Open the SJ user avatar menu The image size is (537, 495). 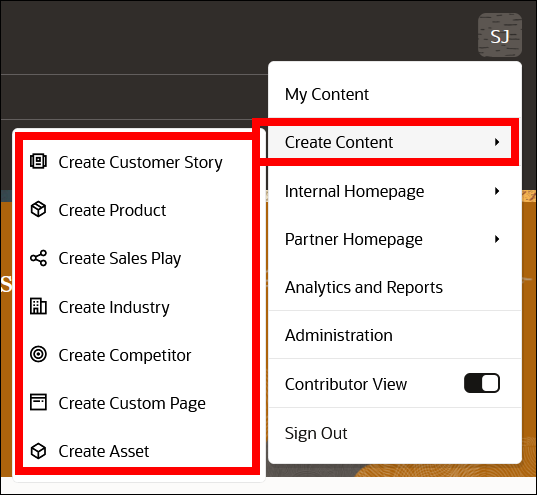(x=500, y=35)
